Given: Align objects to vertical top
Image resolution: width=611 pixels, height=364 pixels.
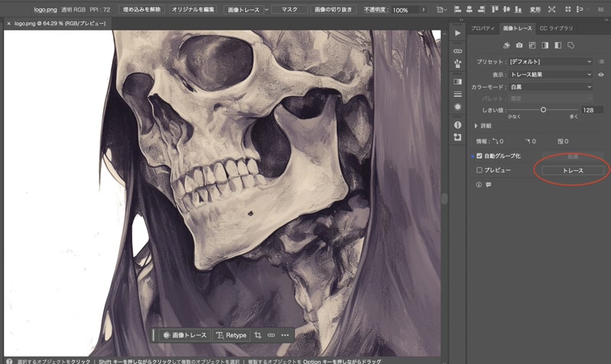Looking at the screenshot, I should tap(494, 9).
